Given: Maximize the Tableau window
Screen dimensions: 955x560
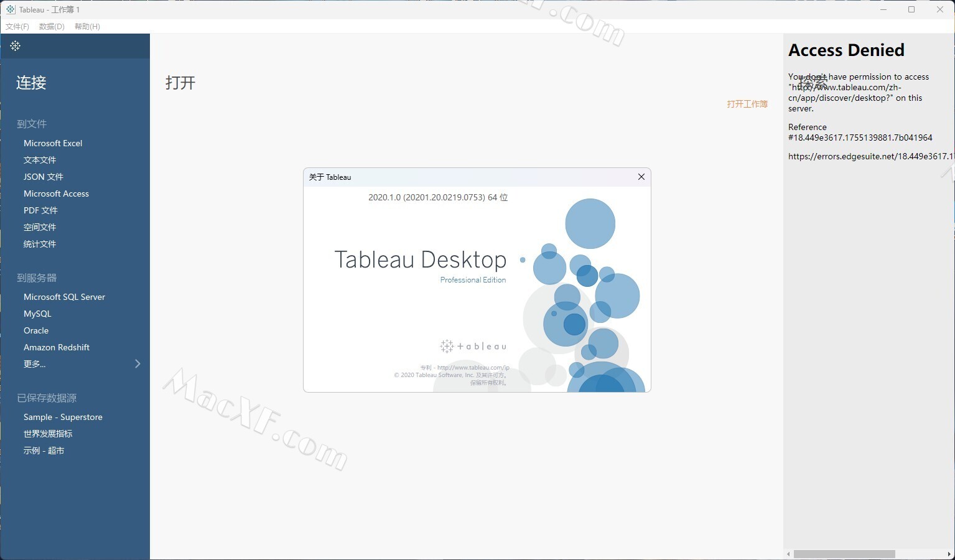Looking at the screenshot, I should [911, 9].
